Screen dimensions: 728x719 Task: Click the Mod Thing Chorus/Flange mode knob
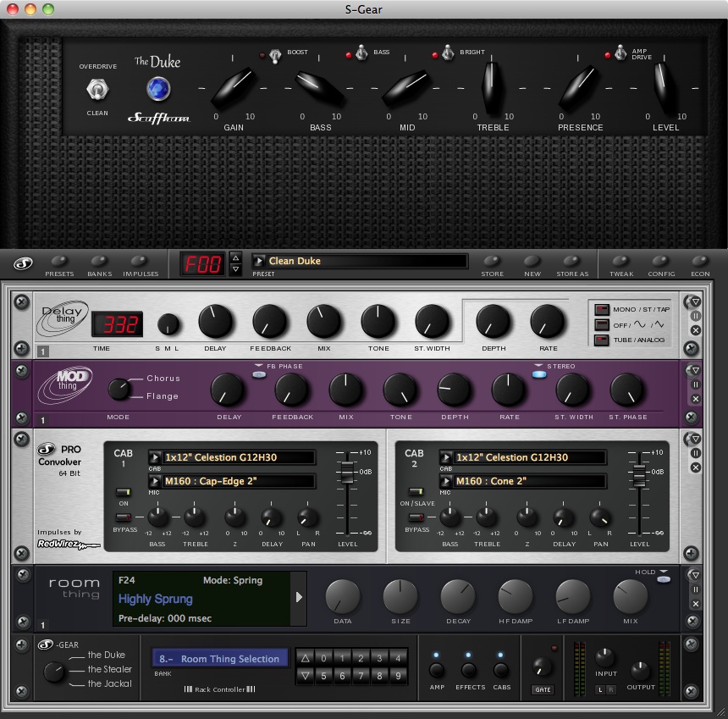pos(119,390)
